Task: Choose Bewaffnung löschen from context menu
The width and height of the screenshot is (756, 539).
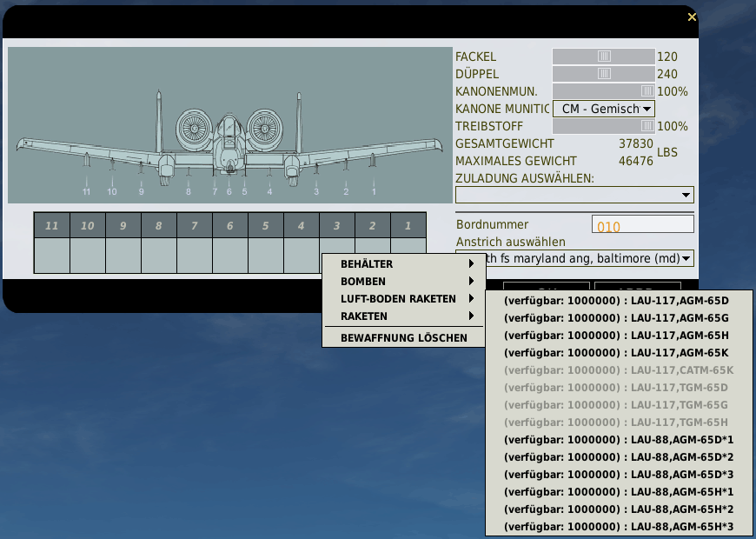Action: 403,337
